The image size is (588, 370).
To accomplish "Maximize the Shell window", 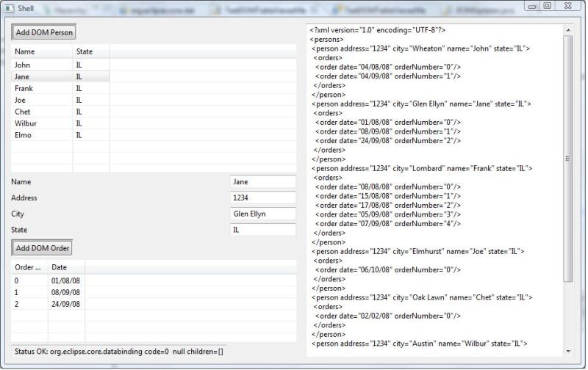I will click(x=547, y=6).
